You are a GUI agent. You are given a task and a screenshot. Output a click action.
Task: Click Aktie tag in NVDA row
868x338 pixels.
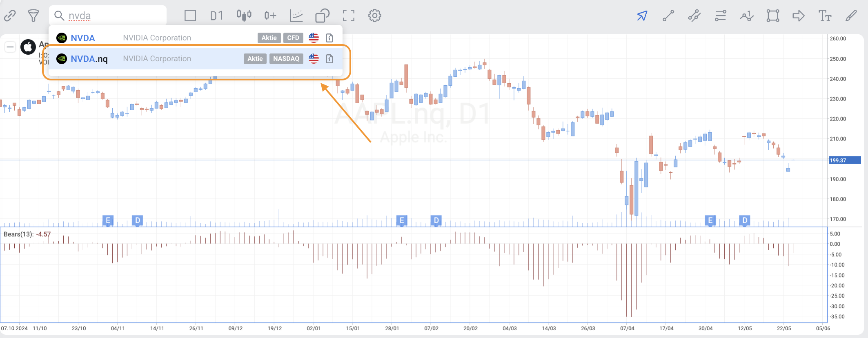pos(269,38)
